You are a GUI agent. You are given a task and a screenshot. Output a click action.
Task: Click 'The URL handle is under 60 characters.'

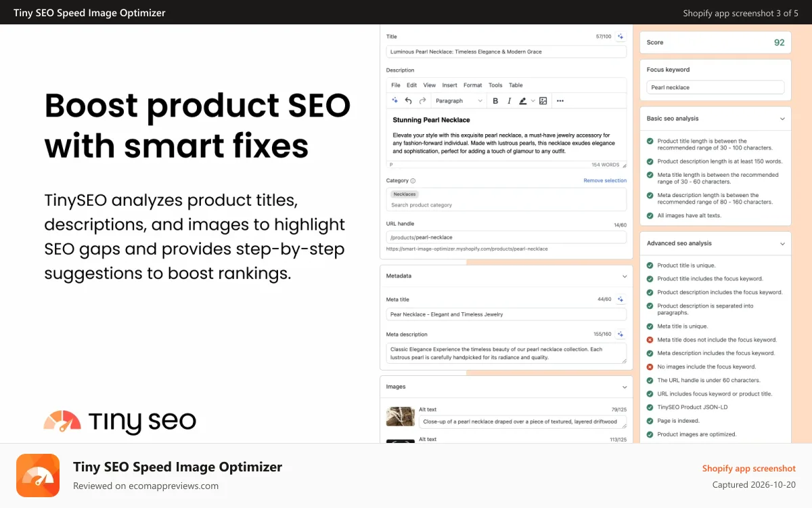click(708, 380)
